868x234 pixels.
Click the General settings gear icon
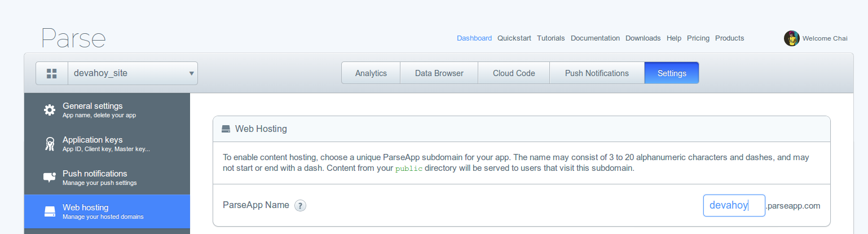[50, 110]
